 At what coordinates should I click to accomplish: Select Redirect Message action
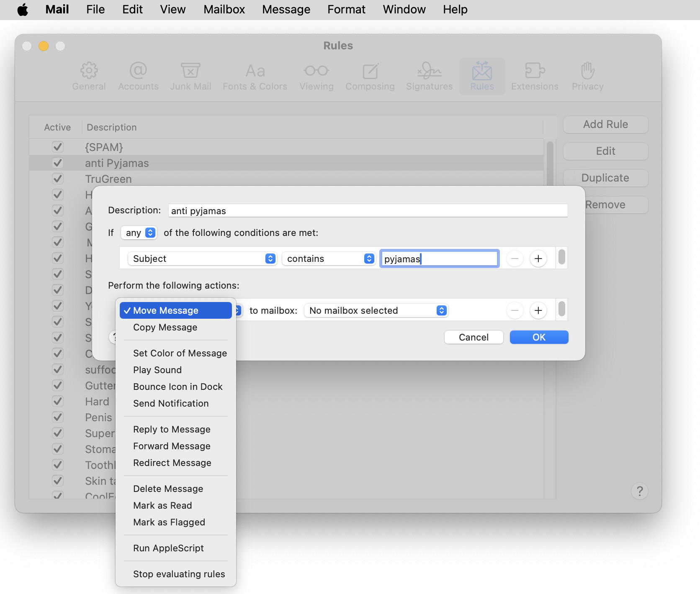tap(176, 463)
